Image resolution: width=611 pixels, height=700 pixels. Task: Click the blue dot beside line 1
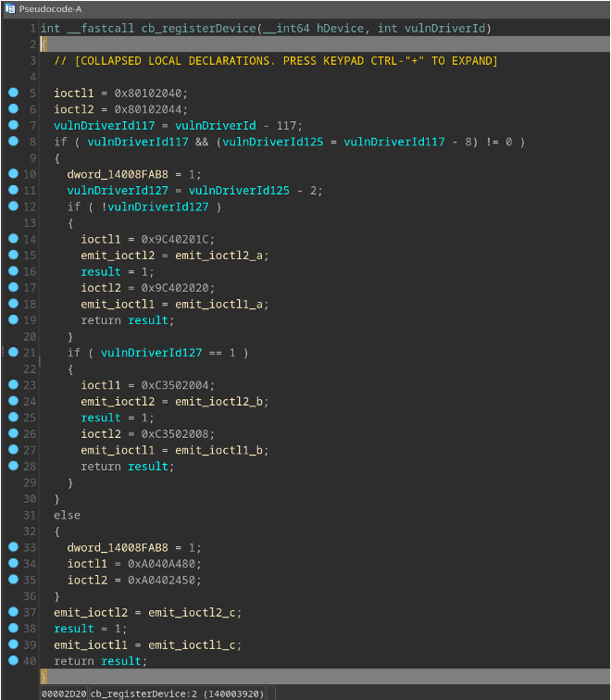[x=13, y=29]
